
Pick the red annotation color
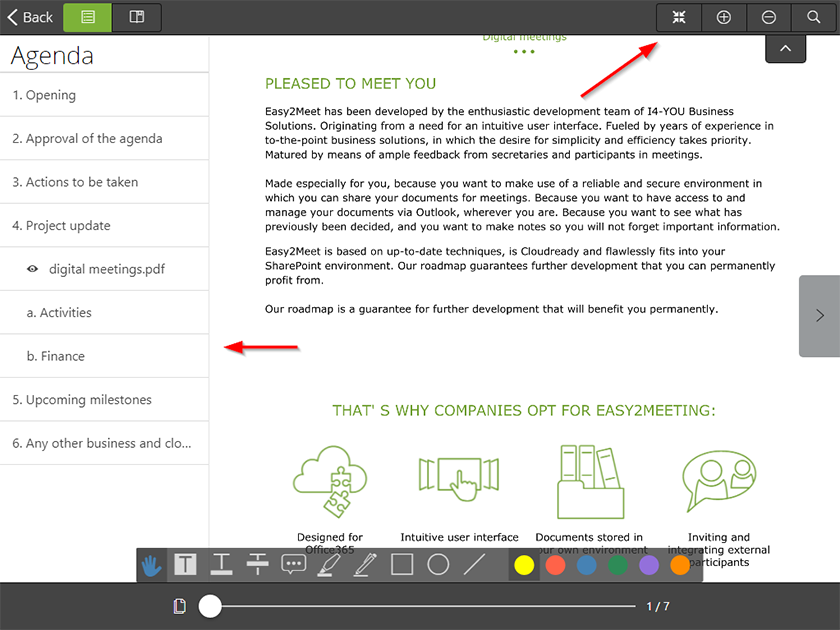tap(555, 565)
